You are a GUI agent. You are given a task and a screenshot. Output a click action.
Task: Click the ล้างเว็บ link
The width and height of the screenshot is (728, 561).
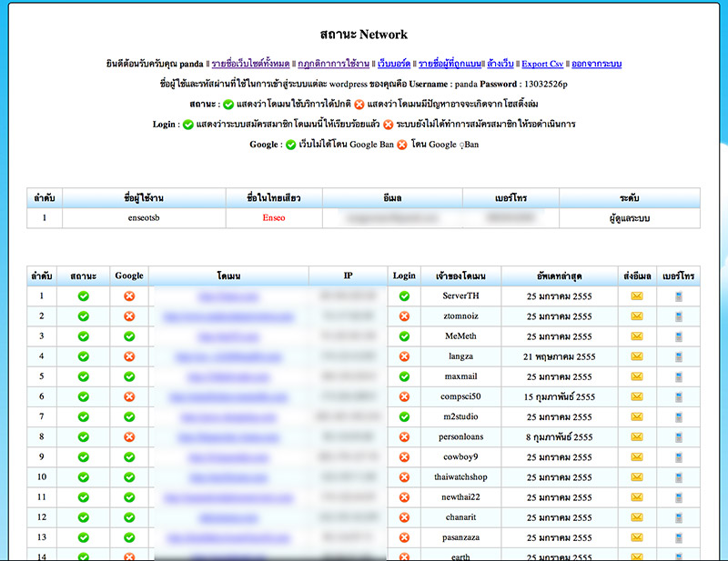500,65
